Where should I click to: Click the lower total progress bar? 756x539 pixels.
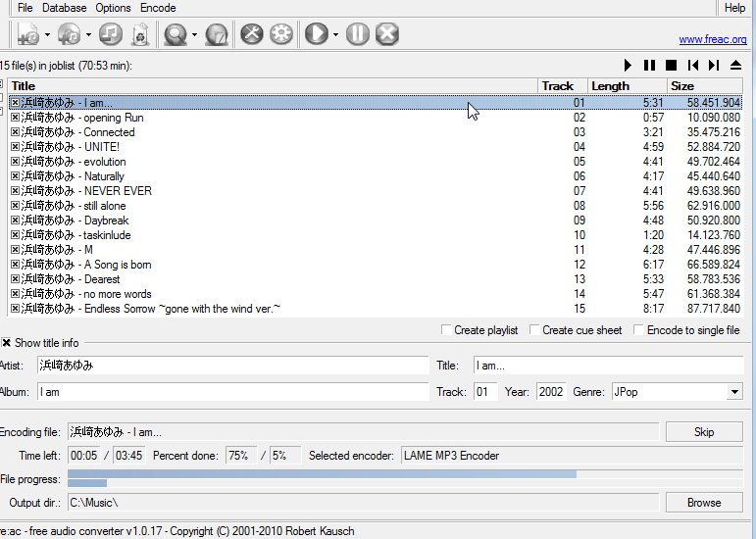pyautogui.click(x=405, y=483)
